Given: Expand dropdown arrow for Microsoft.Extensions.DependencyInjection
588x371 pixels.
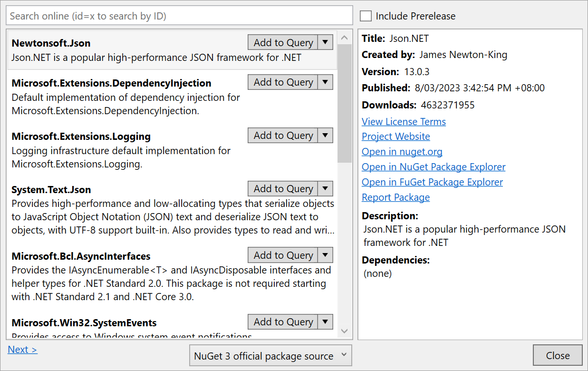Looking at the screenshot, I should (325, 82).
